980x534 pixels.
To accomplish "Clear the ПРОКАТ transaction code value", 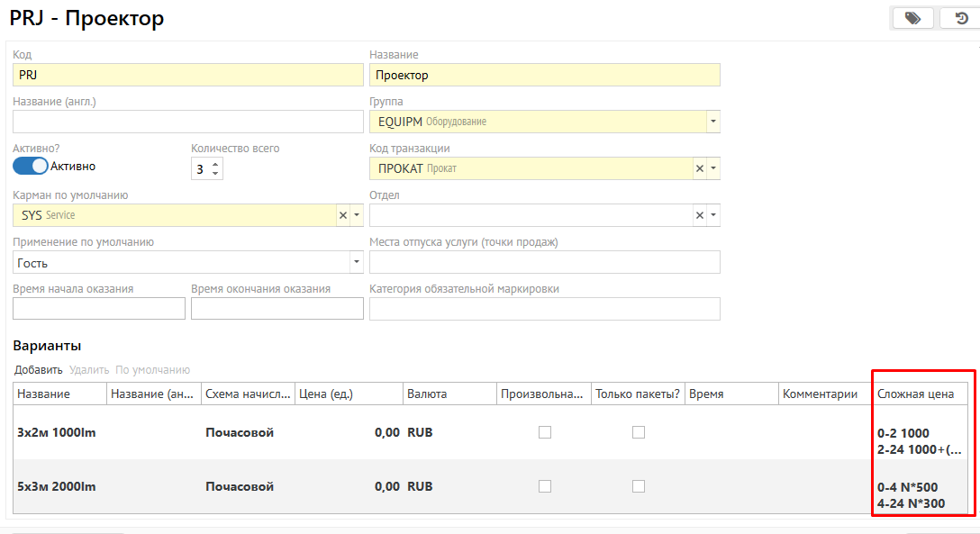I will point(700,168).
